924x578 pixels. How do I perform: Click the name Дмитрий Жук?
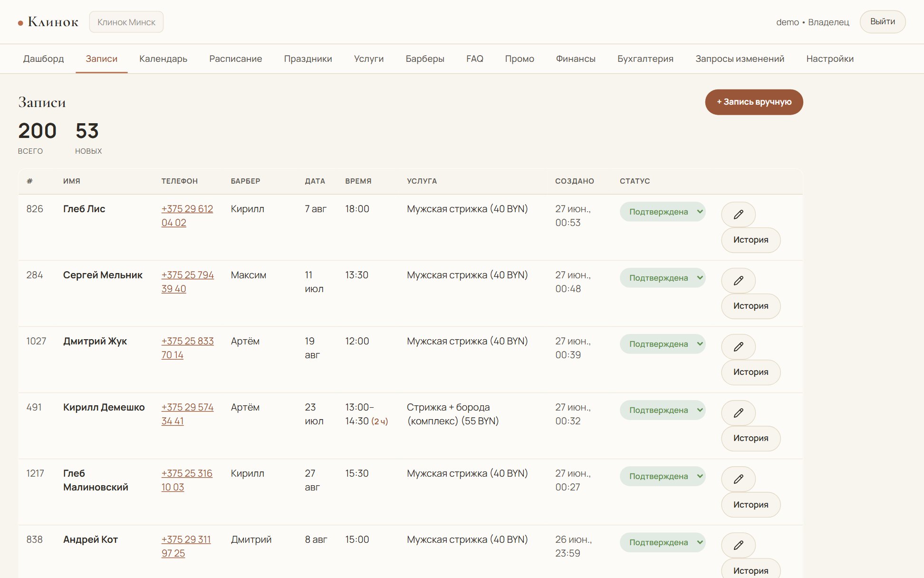click(x=95, y=341)
